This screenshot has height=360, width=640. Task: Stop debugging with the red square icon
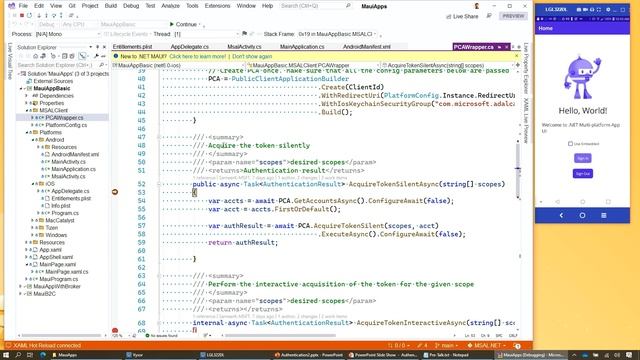[x=22, y=16]
